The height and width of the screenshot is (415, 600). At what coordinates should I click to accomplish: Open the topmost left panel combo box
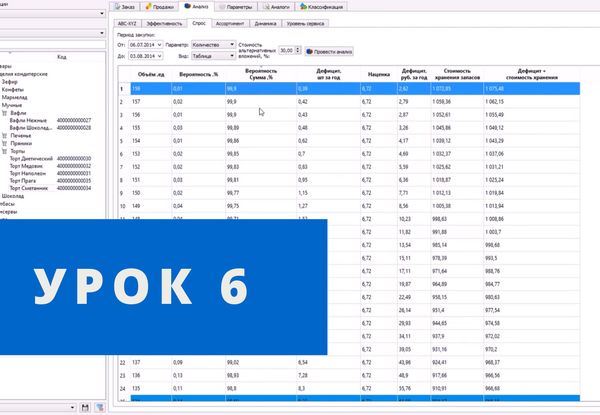pos(101,13)
